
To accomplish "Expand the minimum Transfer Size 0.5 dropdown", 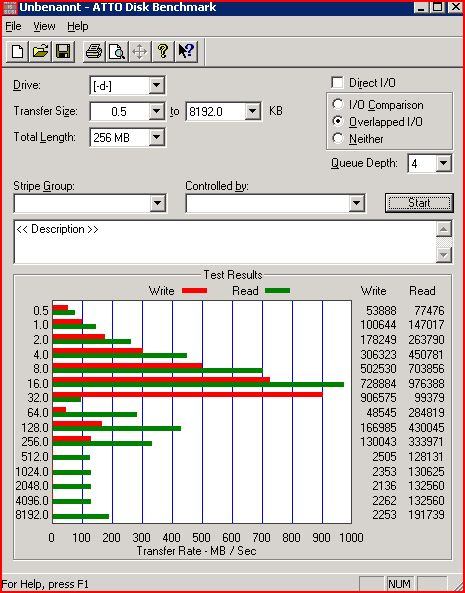I will pos(156,112).
